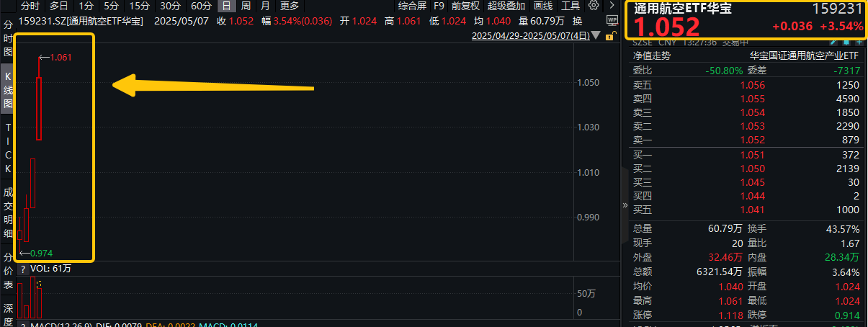The image size is (868, 327).
Task: Click the latest red candlestick near 1.061
Action: pyautogui.click(x=39, y=108)
